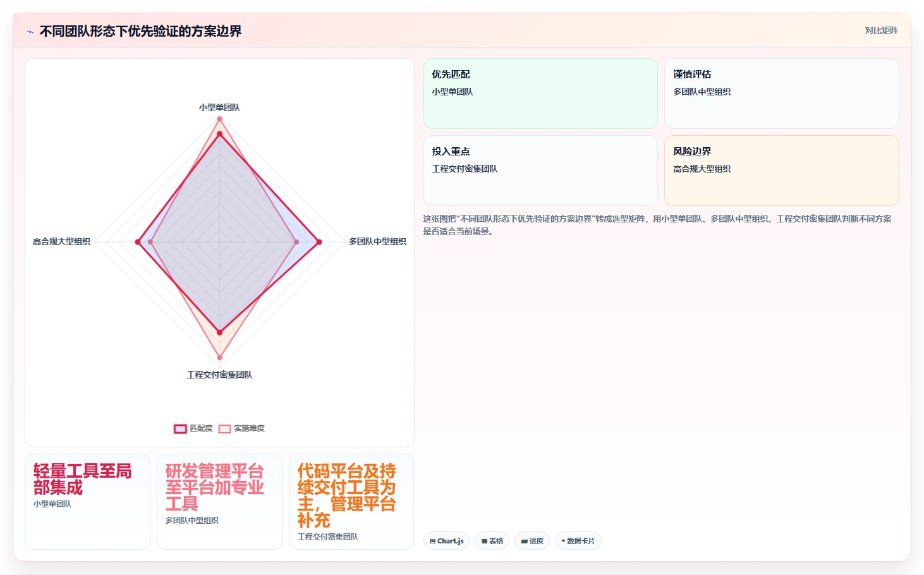Click 匹配度 data point on 工程交付密集团队 axis

point(219,332)
